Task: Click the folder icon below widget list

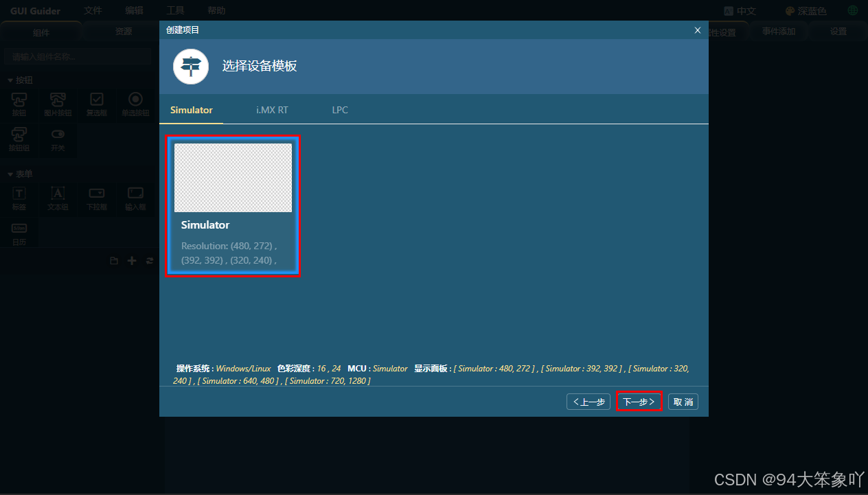Action: point(114,261)
